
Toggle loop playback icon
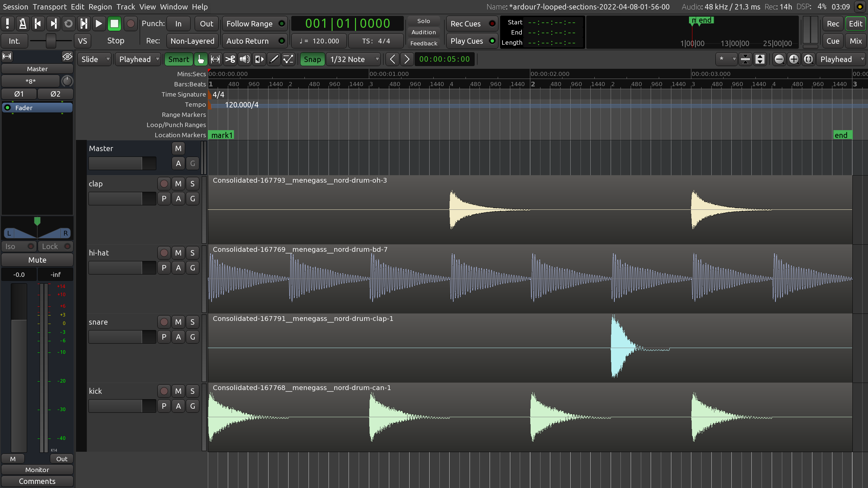click(x=68, y=24)
